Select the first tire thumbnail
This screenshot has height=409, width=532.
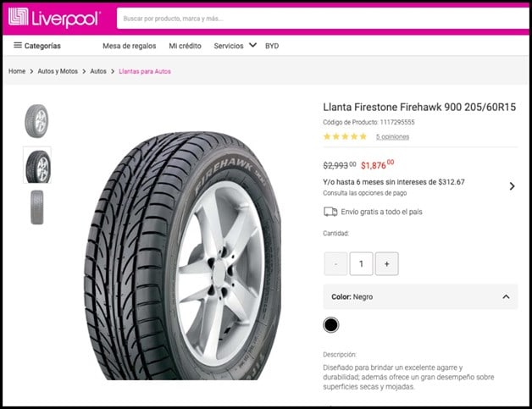point(36,120)
